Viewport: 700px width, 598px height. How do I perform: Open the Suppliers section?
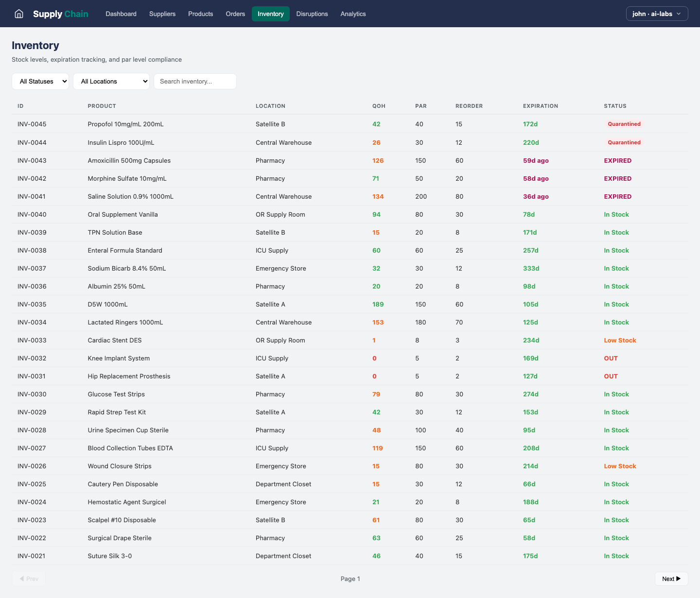162,14
